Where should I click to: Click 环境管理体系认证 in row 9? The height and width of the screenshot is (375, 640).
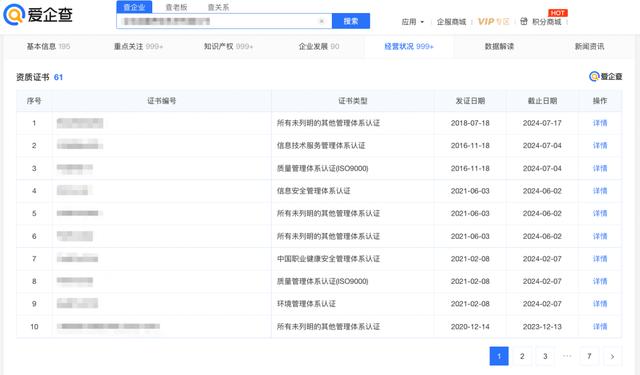pyautogui.click(x=306, y=304)
